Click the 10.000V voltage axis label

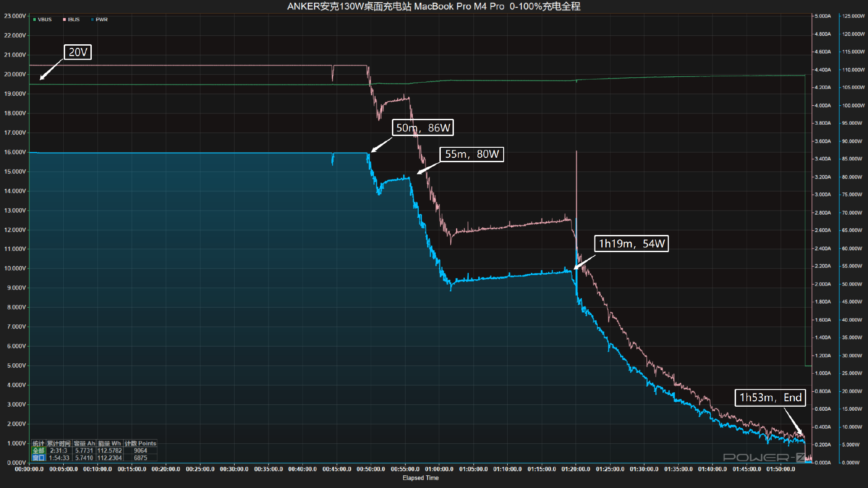[15, 268]
